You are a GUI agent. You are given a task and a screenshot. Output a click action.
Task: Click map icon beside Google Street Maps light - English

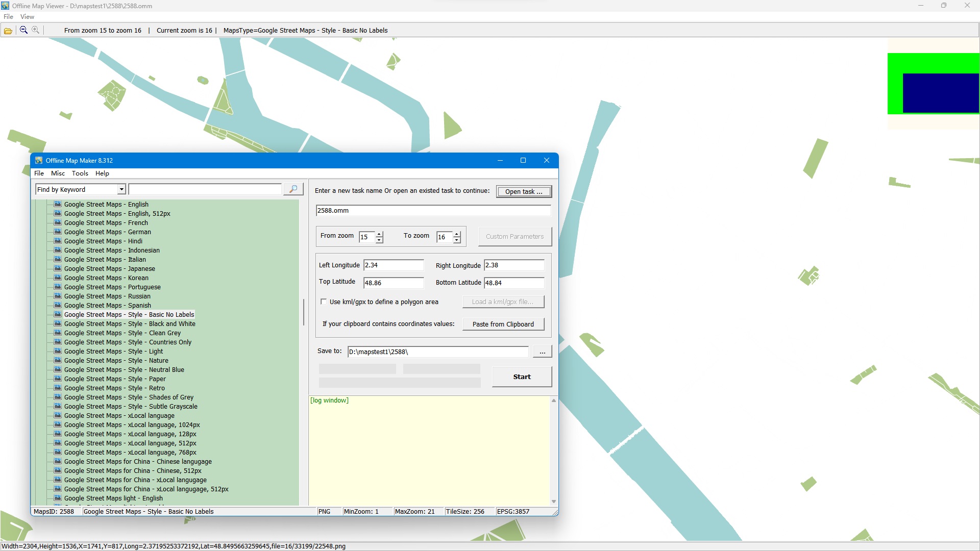(x=58, y=498)
